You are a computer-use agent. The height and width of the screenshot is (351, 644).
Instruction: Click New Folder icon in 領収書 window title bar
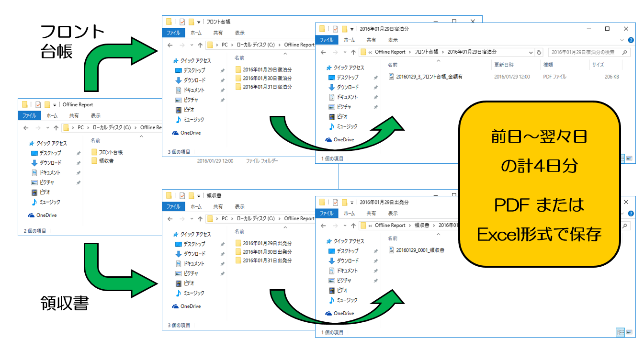click(x=191, y=195)
